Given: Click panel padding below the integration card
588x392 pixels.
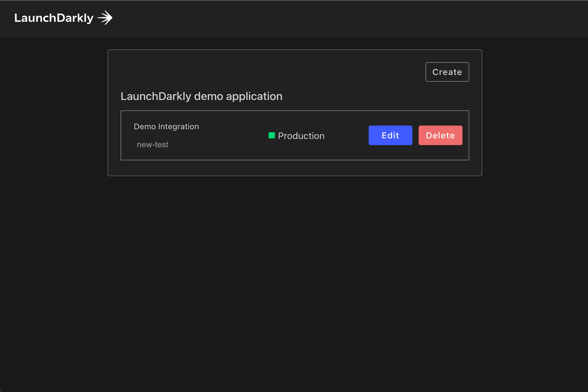Looking at the screenshot, I should [x=294, y=168].
